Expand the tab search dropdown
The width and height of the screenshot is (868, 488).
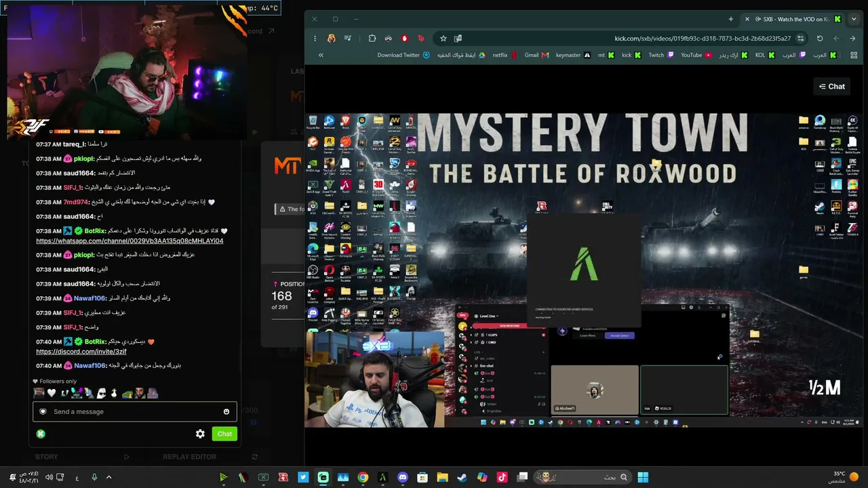pos(854,19)
